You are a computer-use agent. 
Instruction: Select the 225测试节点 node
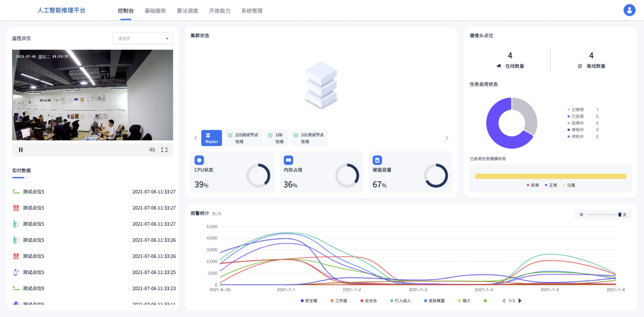[243, 138]
